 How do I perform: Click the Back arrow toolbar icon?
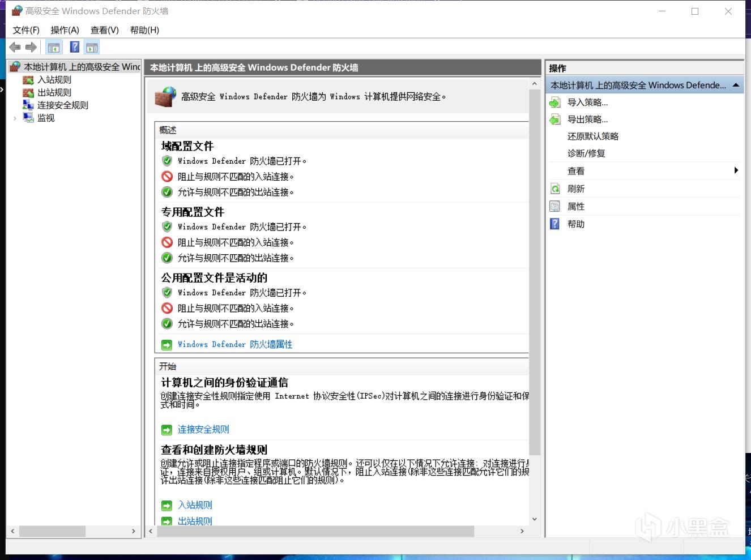pos(15,47)
